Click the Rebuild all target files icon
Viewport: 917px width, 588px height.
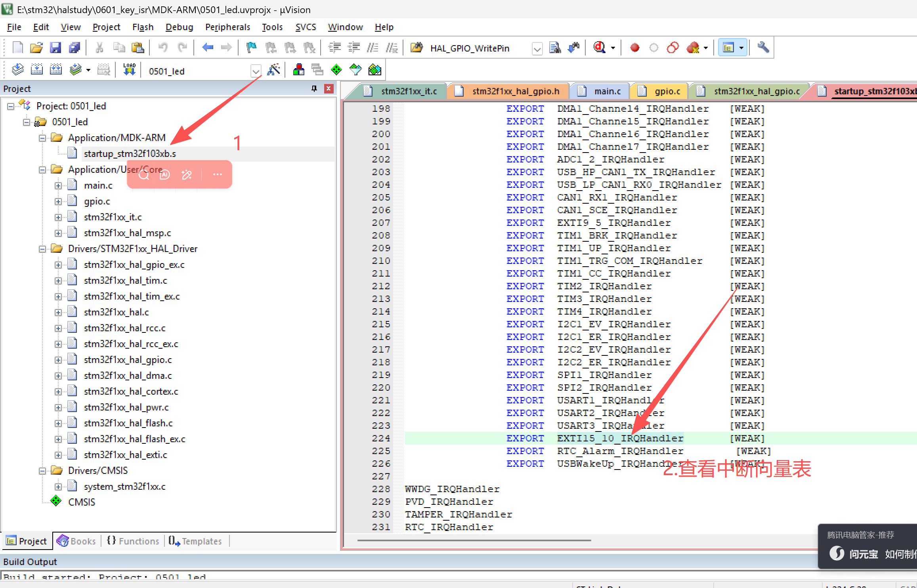pos(56,70)
